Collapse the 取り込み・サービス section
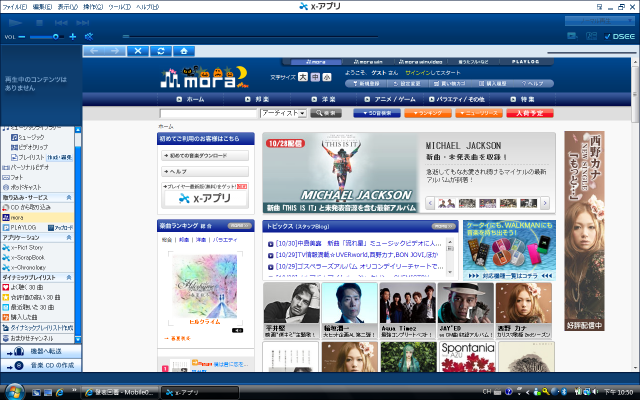 pyautogui.click(x=69, y=197)
